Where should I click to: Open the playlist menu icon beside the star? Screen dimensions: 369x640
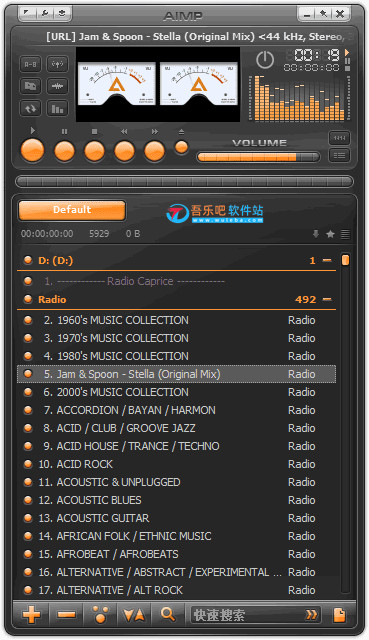pyautogui.click(x=345, y=234)
